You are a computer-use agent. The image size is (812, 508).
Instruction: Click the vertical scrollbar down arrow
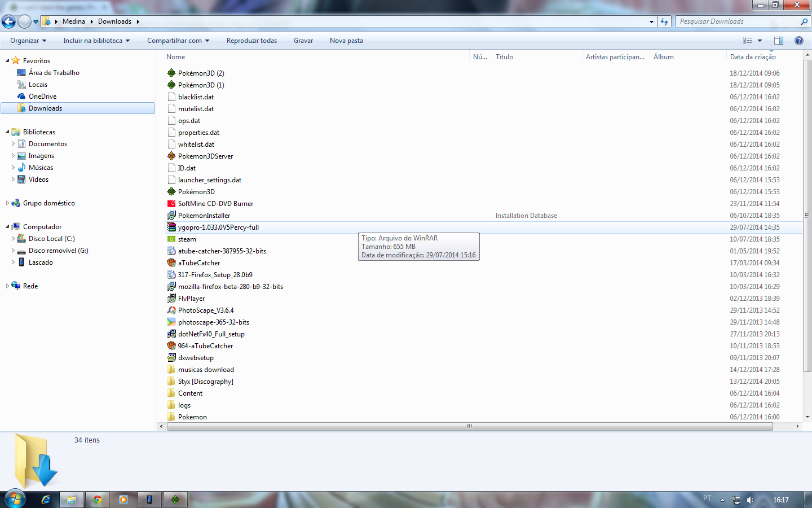tap(807, 417)
